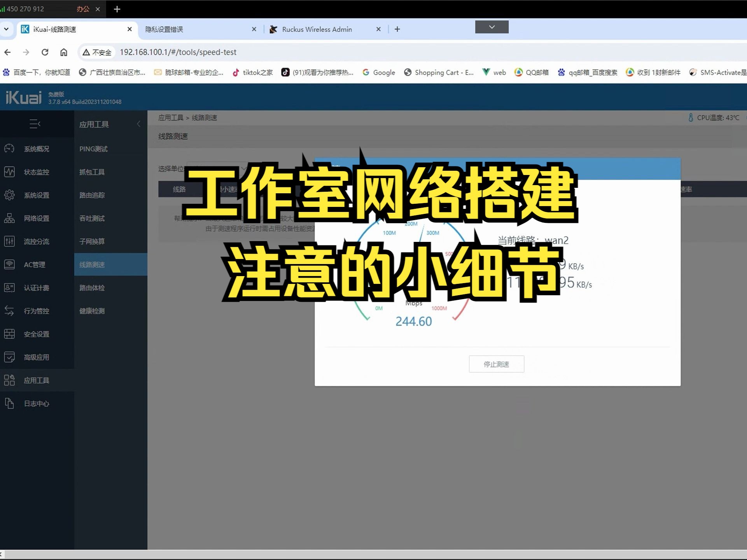Click the iKuai logo
The width and height of the screenshot is (747, 560).
23,97
